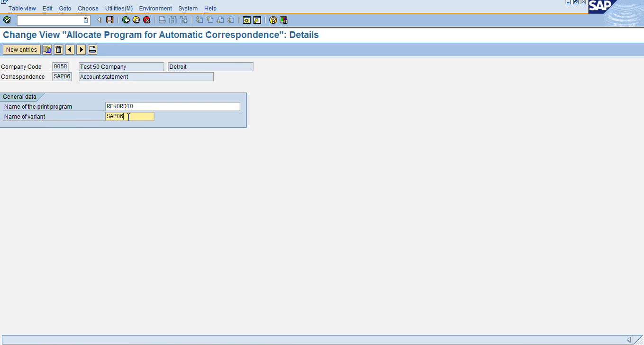Open the Goto menu
The image size is (644, 345).
tap(65, 9)
